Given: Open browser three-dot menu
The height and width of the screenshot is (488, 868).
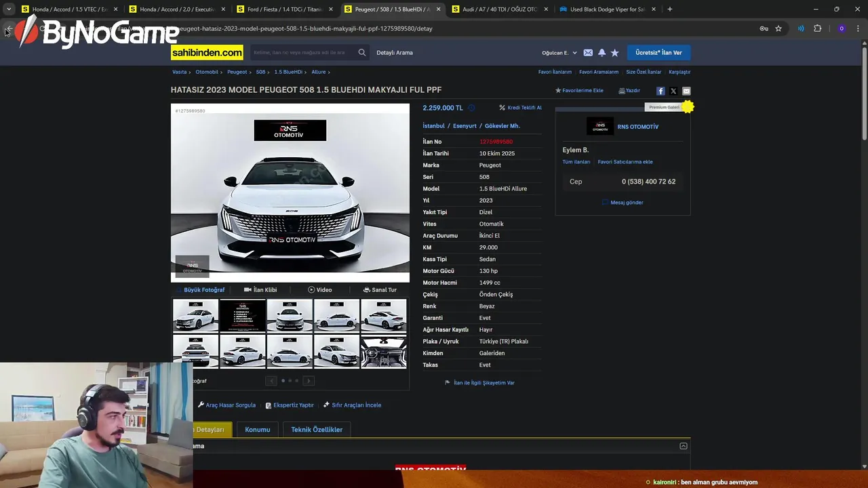Looking at the screenshot, I should pyautogui.click(x=858, y=28).
